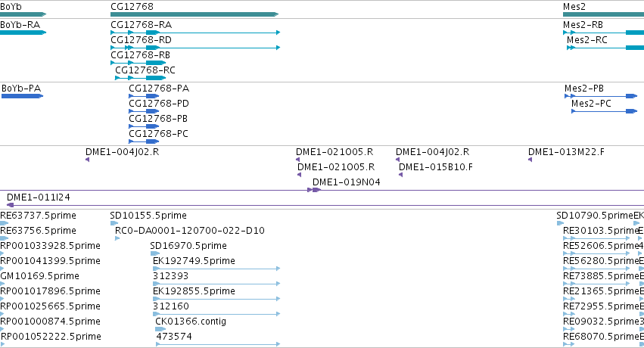644x348 pixels.
Task: Click the SD10790.5prime arrow glyph
Action: click(x=560, y=223)
